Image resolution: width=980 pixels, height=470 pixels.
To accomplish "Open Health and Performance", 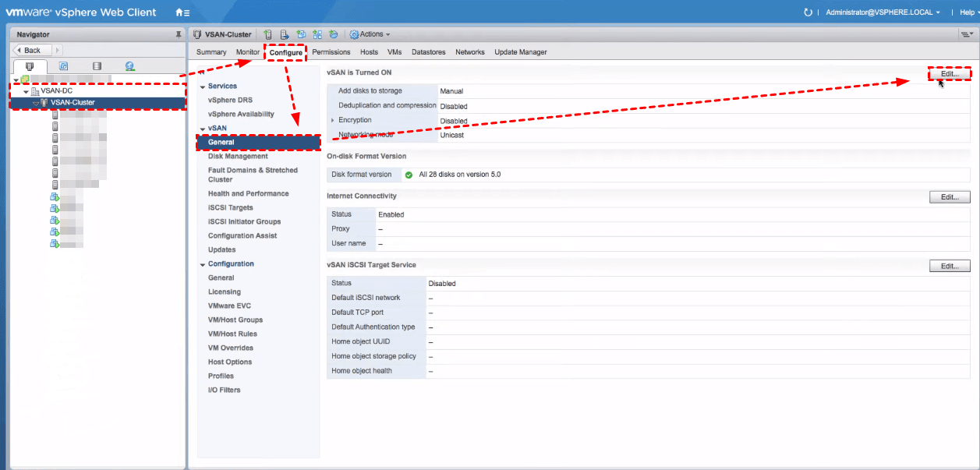I will pyautogui.click(x=248, y=194).
